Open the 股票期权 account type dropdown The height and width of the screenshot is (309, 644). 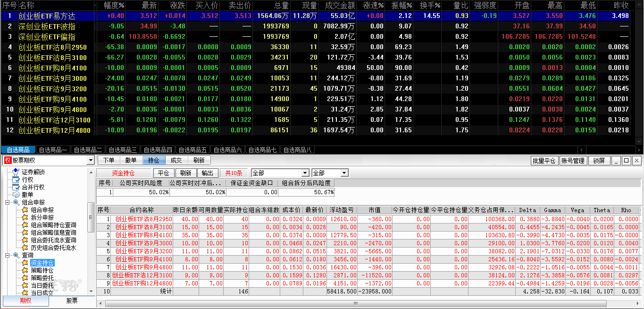point(91,160)
